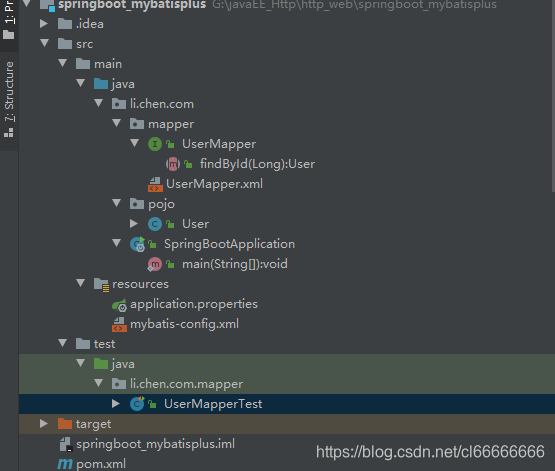Collapse the springboot_mybatisplus project root

27,4
